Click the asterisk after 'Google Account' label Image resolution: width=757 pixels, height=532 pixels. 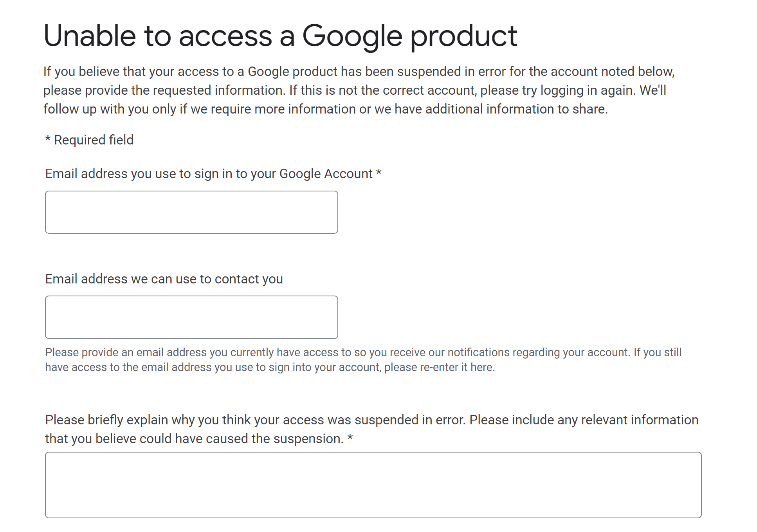378,173
